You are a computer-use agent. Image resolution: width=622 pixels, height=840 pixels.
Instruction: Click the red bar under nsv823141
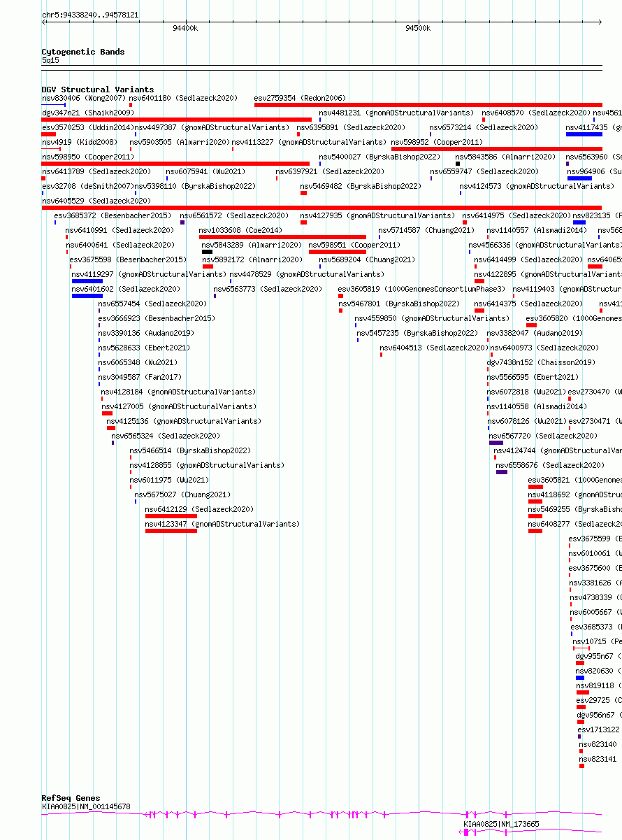tap(581, 766)
